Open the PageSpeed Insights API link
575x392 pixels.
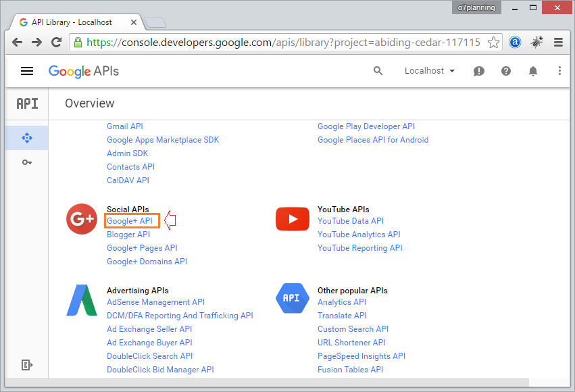[x=361, y=356]
